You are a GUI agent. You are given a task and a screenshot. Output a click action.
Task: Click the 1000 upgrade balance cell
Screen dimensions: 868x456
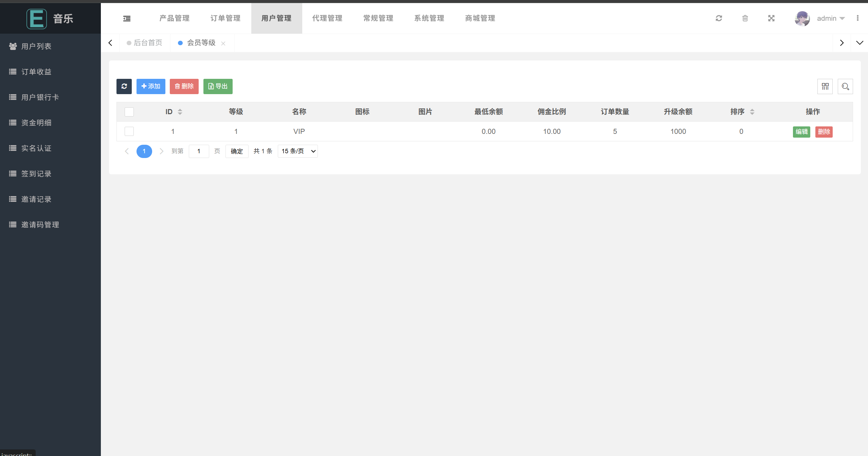tap(678, 131)
